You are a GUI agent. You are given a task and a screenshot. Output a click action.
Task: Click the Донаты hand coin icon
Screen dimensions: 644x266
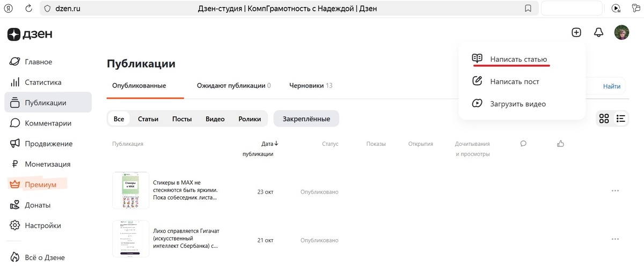[15, 205]
